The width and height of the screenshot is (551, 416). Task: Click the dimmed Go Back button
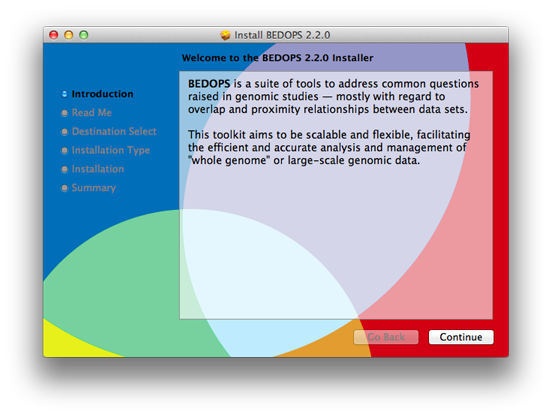point(386,337)
